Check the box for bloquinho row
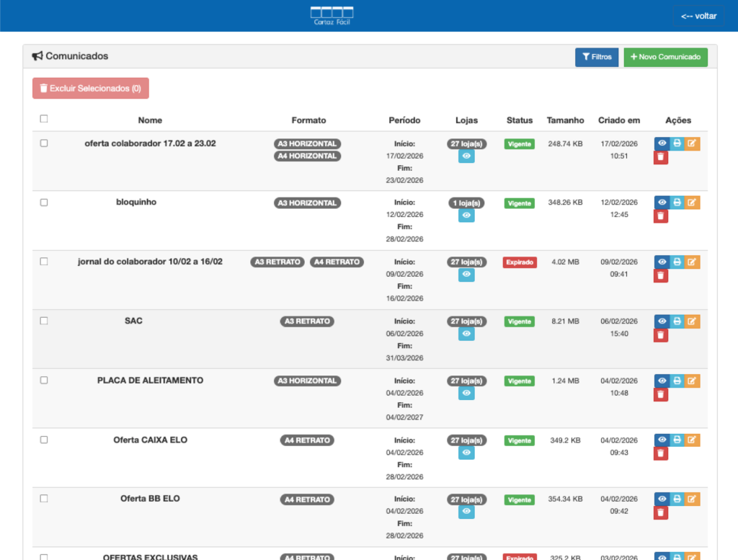The width and height of the screenshot is (738, 560). click(44, 203)
